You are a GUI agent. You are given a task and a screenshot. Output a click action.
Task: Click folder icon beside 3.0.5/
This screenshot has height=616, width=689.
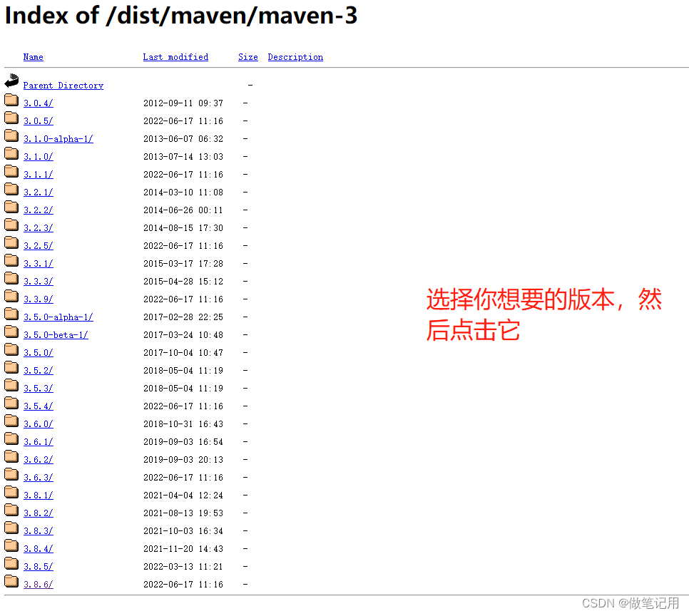tap(11, 118)
